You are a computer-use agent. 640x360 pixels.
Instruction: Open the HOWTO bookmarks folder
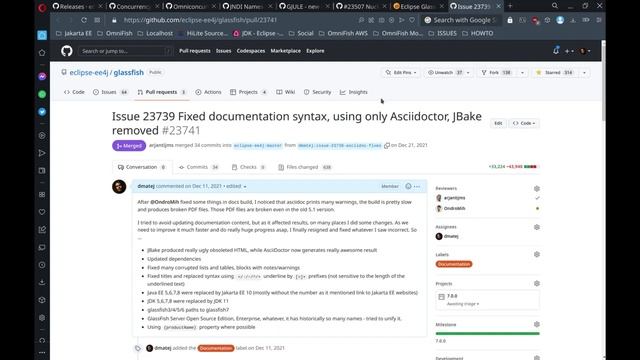click(x=478, y=33)
